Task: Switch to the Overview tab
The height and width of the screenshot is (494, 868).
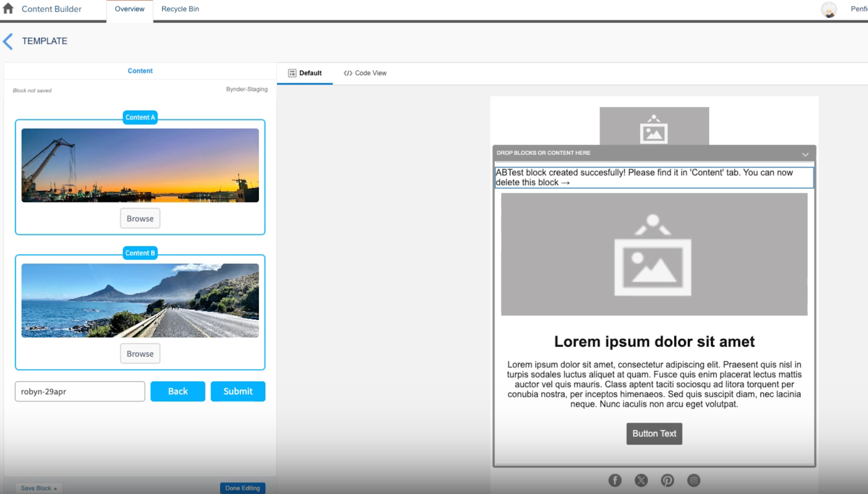Action: (130, 9)
